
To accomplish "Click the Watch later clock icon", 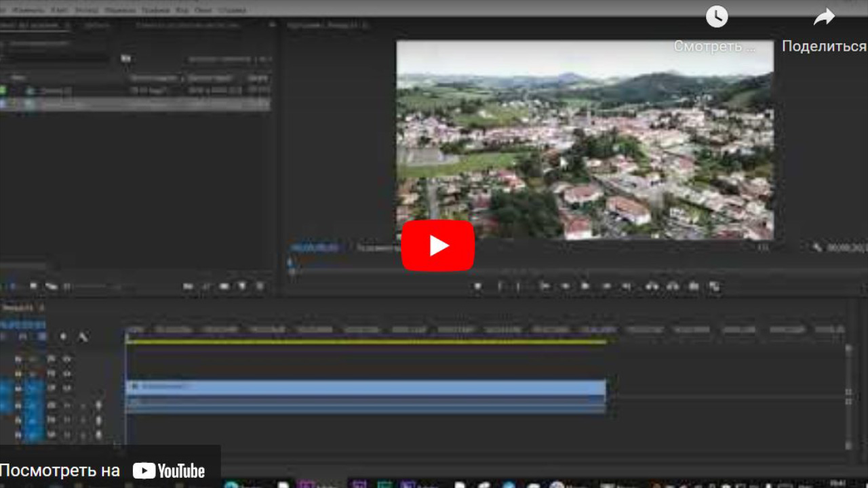I will (717, 17).
